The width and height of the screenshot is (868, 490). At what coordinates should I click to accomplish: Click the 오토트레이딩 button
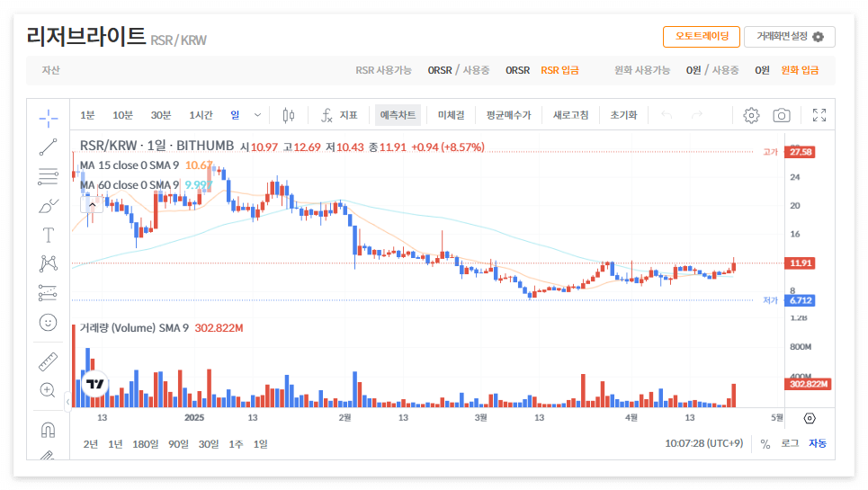pos(702,37)
